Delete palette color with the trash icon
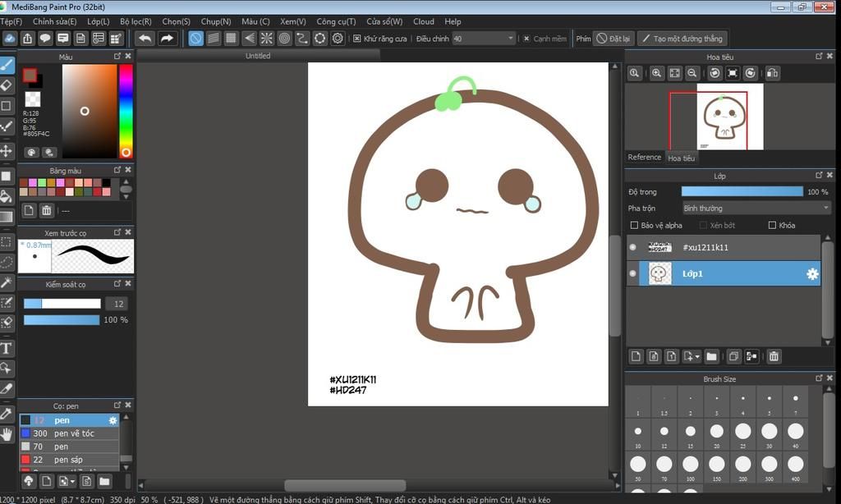 point(47,211)
